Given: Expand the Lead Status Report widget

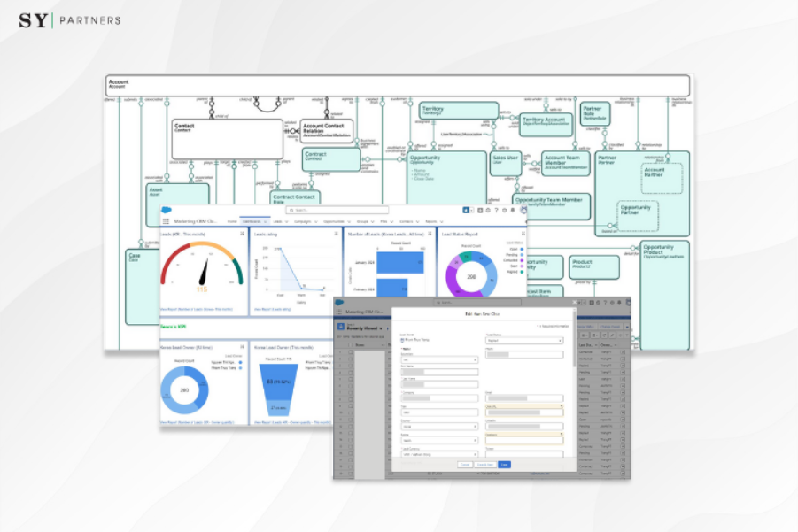Looking at the screenshot, I should [x=523, y=234].
